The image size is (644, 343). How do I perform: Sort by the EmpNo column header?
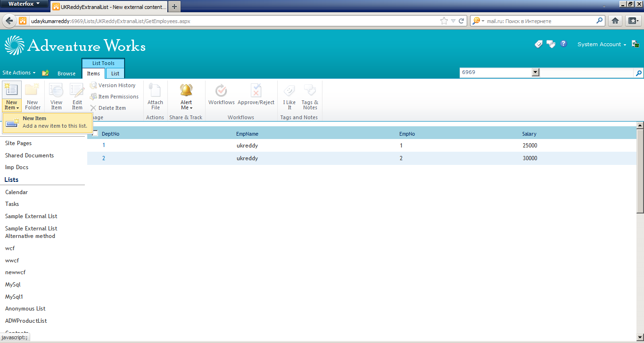(x=407, y=134)
